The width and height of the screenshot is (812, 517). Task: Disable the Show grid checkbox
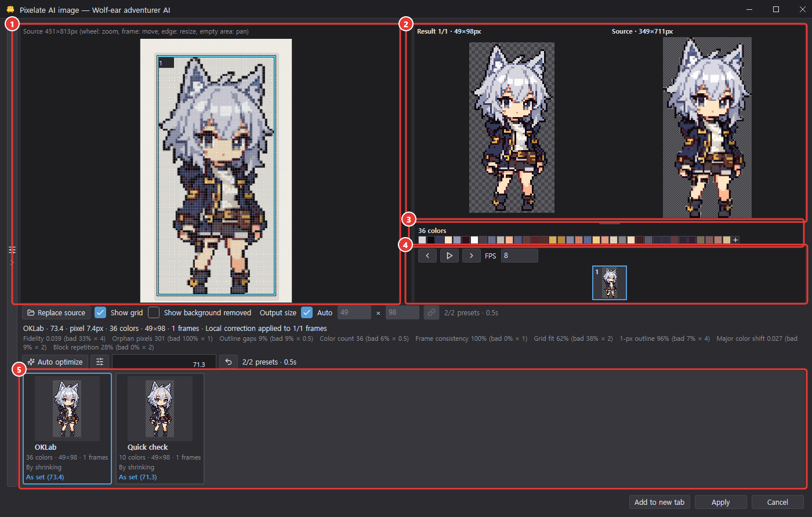click(x=100, y=313)
